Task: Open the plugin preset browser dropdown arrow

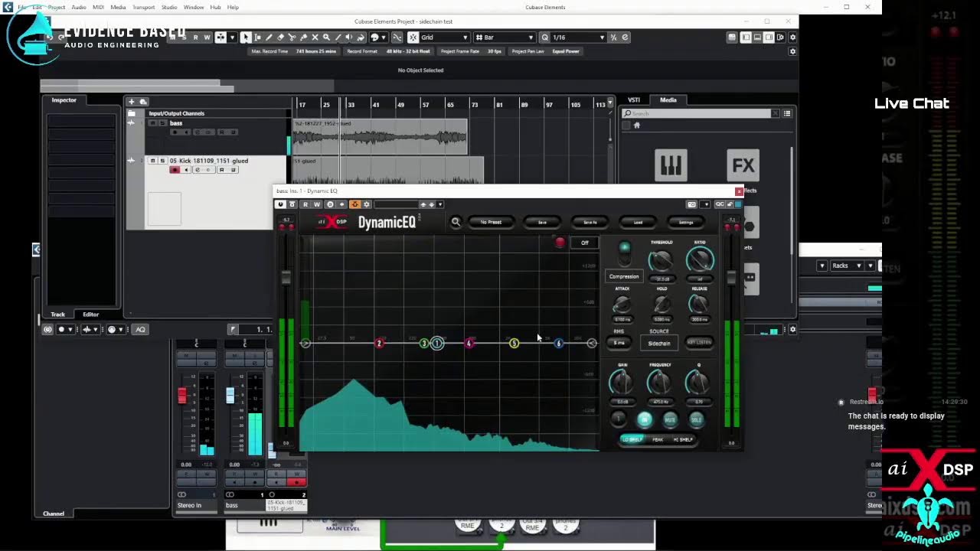Action: [440, 204]
